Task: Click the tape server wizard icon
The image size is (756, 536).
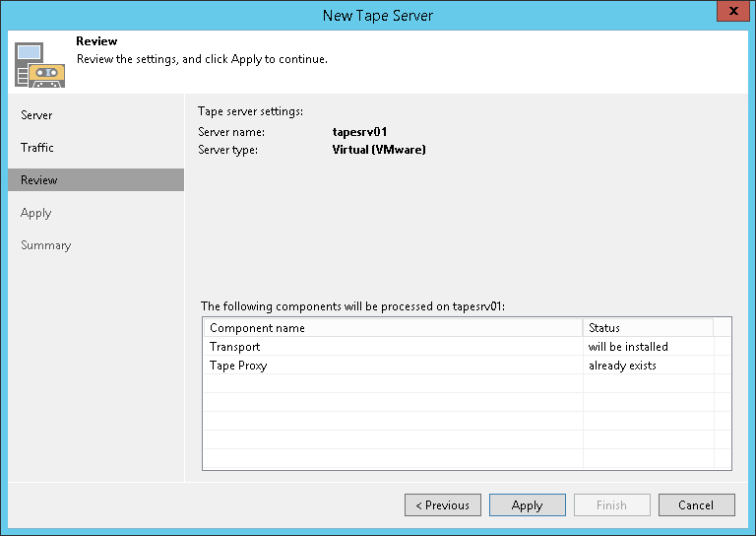Action: click(39, 64)
